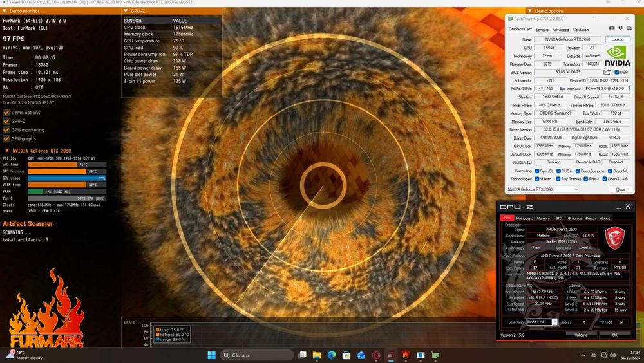Switch to FurMark via its flame taskbar icon

coord(406,355)
